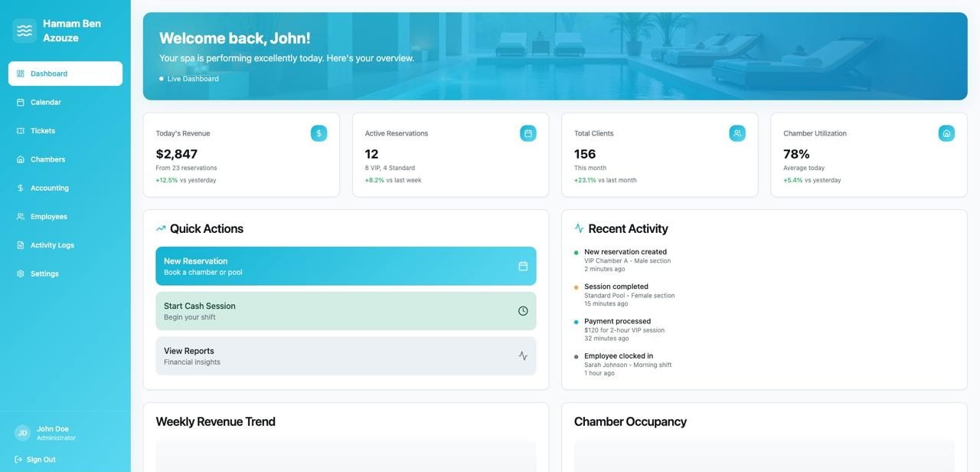Click the orange dot for Session completed
Screen dimensions: 980x472
(577, 287)
